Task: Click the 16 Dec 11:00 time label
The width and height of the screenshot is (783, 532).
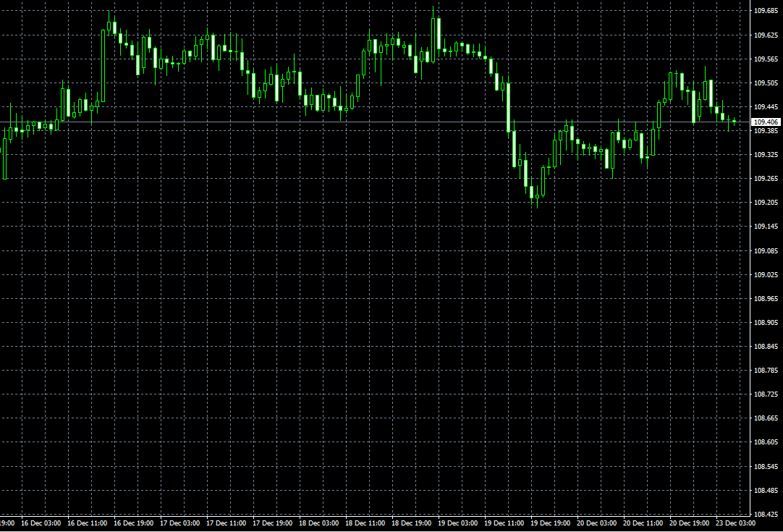Action: tap(88, 523)
